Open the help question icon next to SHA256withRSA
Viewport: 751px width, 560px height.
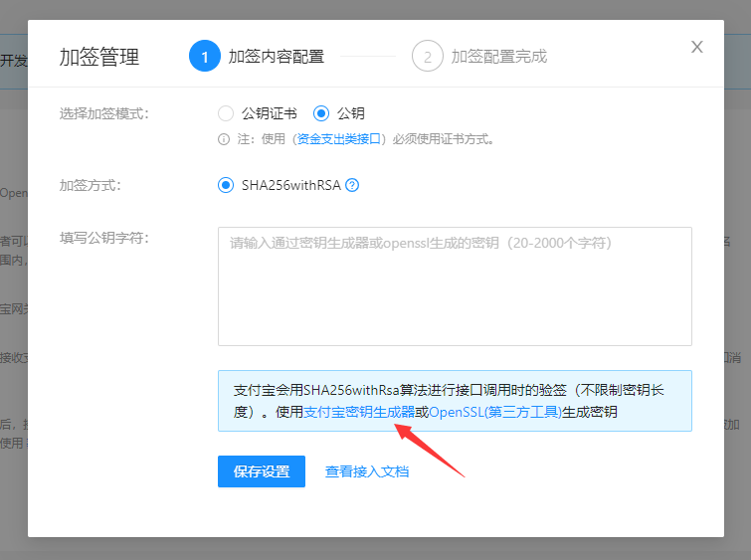352,185
